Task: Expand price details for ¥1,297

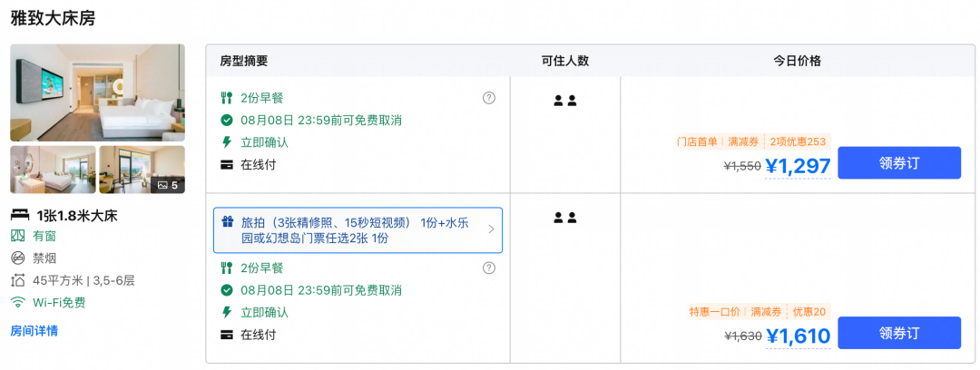Action: pyautogui.click(x=799, y=166)
